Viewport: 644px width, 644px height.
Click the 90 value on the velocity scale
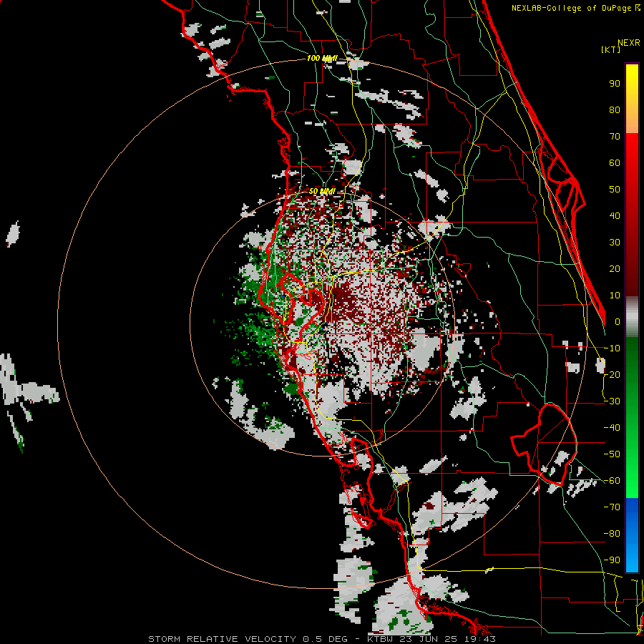pyautogui.click(x=615, y=84)
